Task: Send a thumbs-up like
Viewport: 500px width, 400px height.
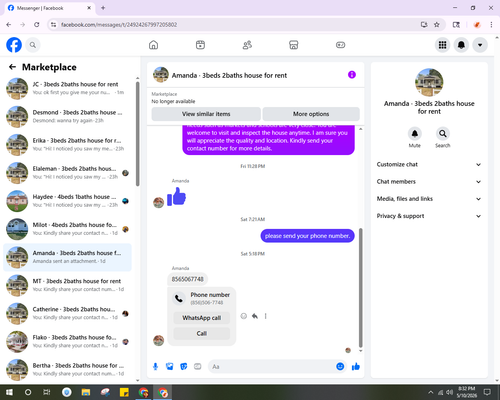Action: 356,367
